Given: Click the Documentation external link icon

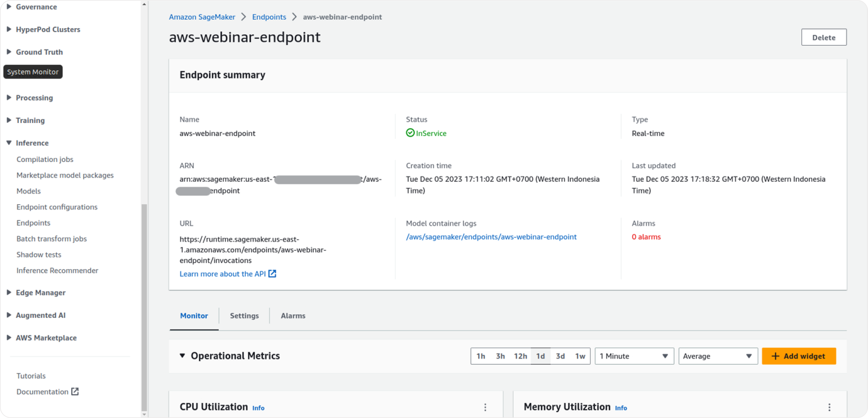Looking at the screenshot, I should click(75, 392).
